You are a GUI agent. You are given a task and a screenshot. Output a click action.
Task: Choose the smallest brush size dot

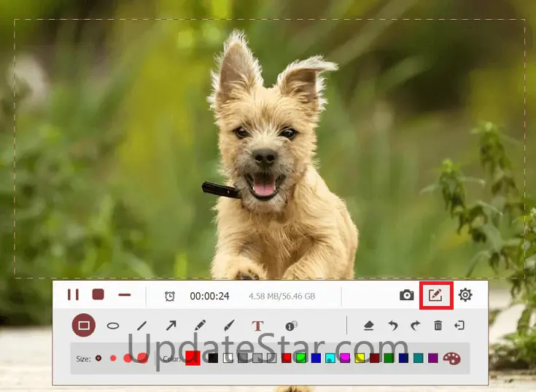(x=98, y=358)
